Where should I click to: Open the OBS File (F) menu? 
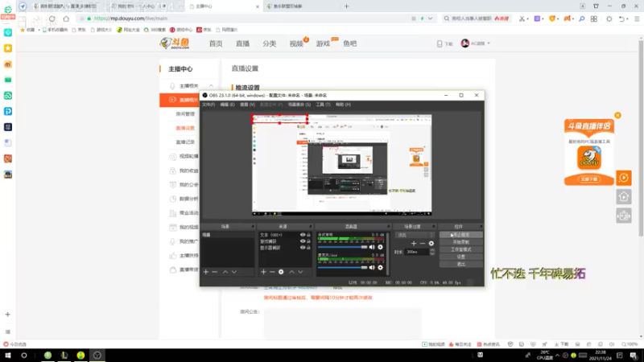tap(208, 105)
